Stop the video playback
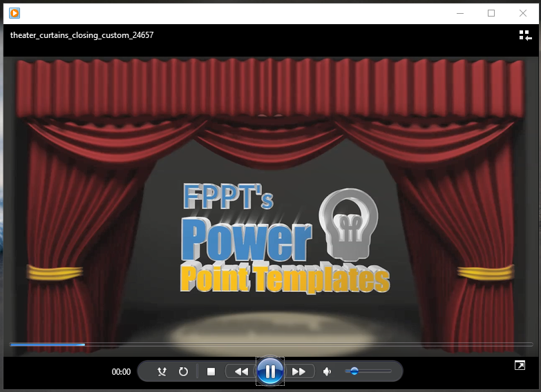Viewport: 541px width, 392px height. tap(211, 371)
